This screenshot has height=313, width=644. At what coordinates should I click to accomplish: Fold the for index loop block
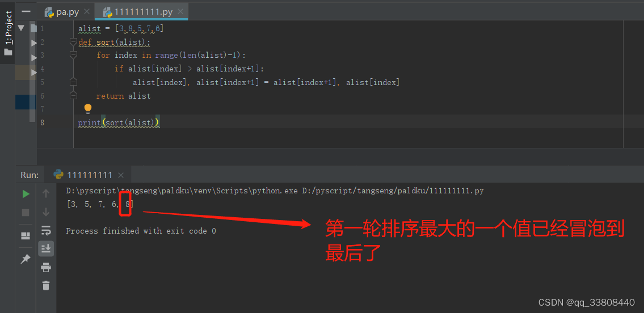(74, 55)
